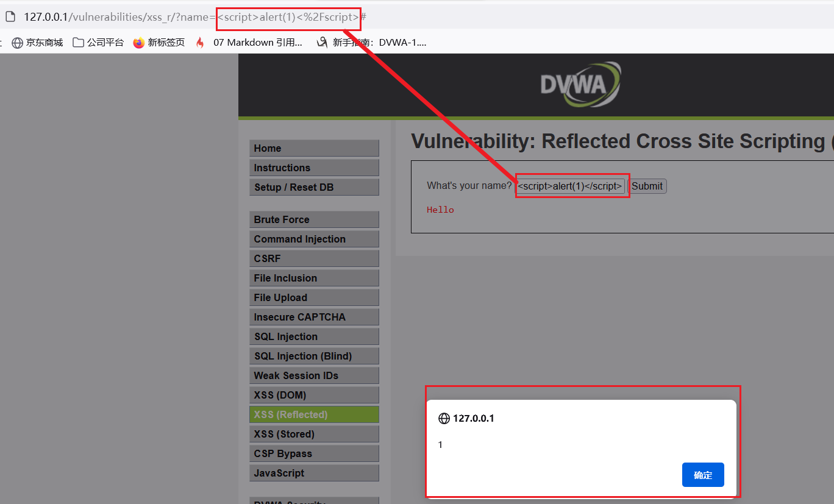The width and height of the screenshot is (834, 504).
Task: Click the flame icon of the Markdown bookmark
Action: (200, 43)
